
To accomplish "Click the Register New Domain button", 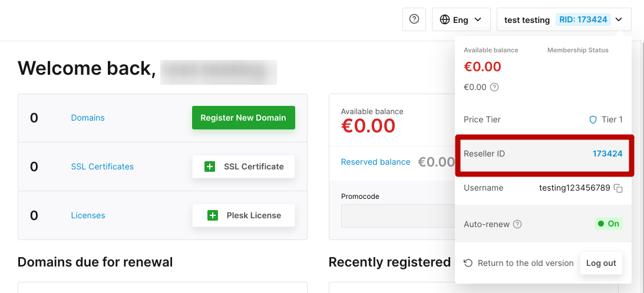I will (243, 118).
